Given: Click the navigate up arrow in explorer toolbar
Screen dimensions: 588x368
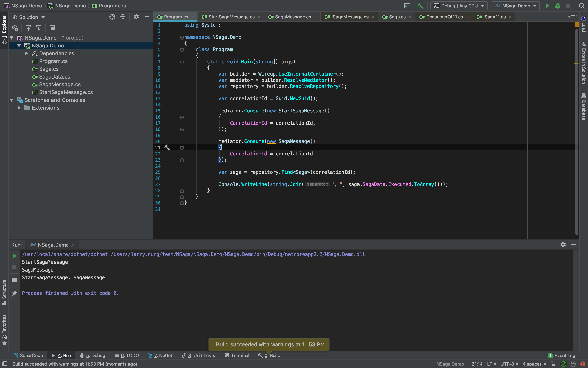Looking at the screenshot, I should (x=28, y=28).
